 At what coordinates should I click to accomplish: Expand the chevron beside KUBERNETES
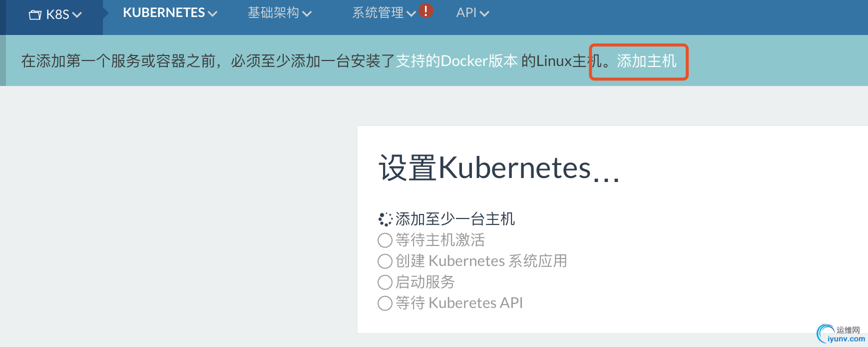click(213, 14)
